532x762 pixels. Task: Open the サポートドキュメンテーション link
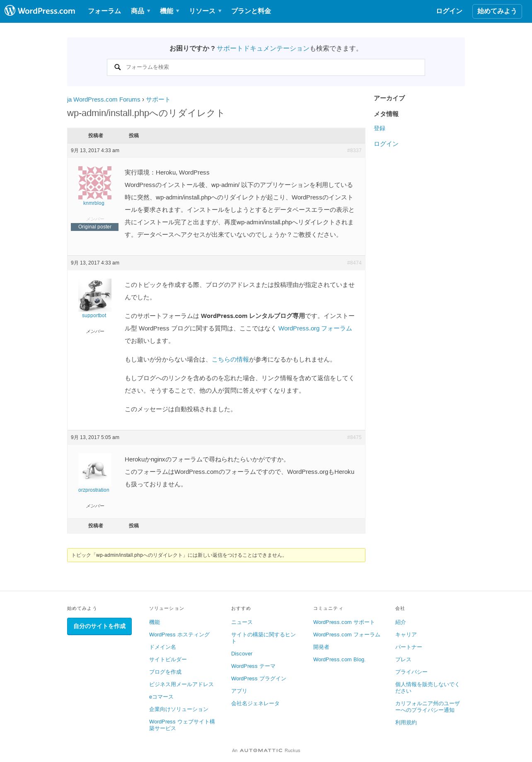coord(263,49)
